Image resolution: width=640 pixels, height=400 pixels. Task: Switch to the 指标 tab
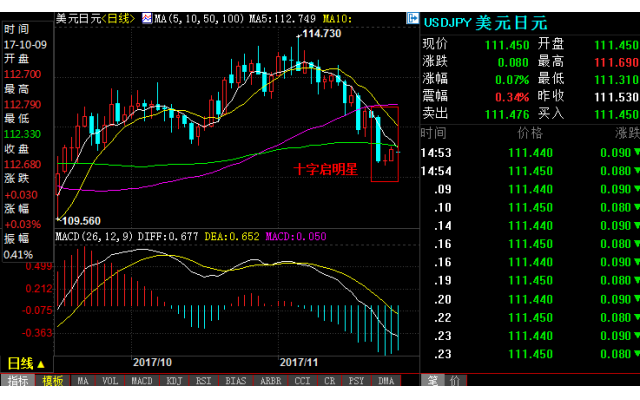[18, 380]
